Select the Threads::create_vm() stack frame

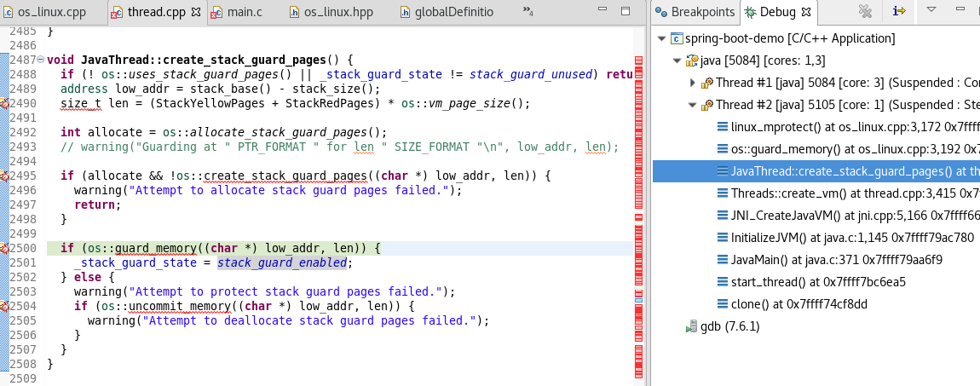click(x=855, y=193)
